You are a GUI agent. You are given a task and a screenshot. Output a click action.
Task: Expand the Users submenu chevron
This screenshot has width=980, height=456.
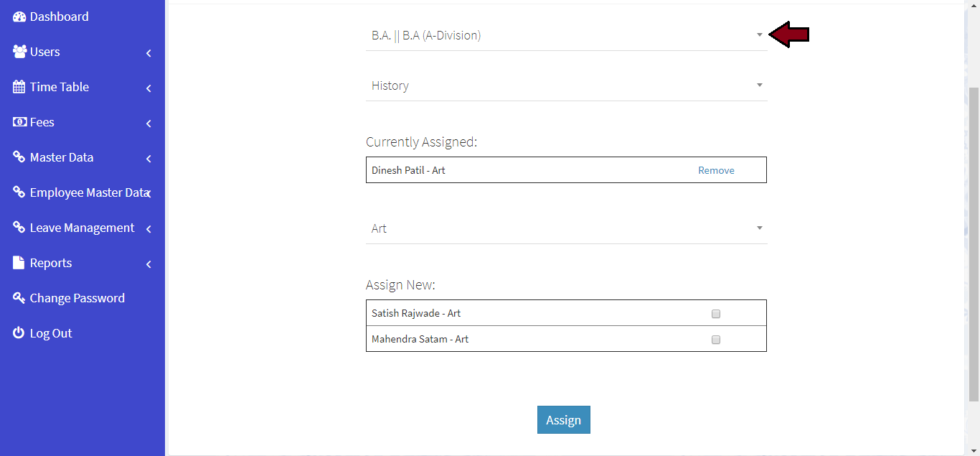click(x=149, y=53)
